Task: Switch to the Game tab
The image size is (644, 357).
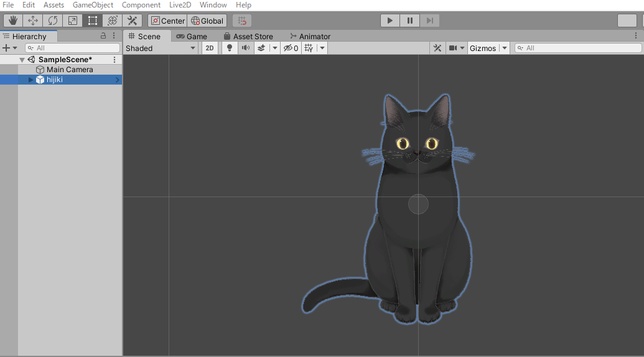Action: [192, 37]
